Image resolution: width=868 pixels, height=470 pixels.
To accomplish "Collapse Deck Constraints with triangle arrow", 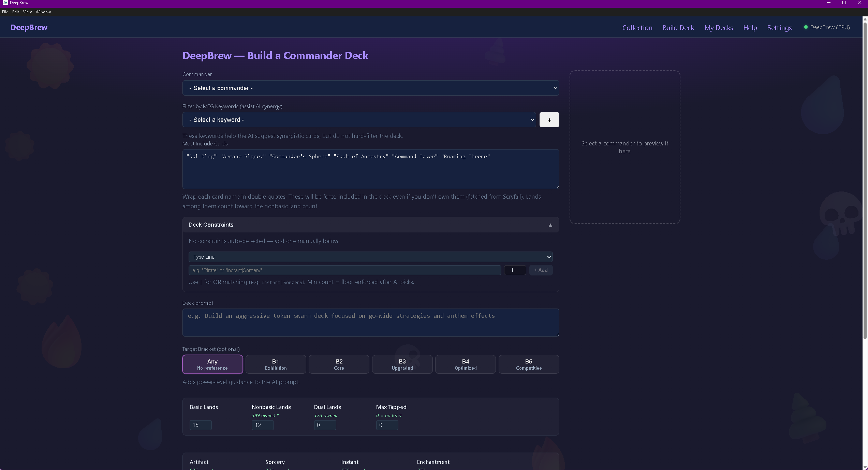I will click(x=550, y=225).
